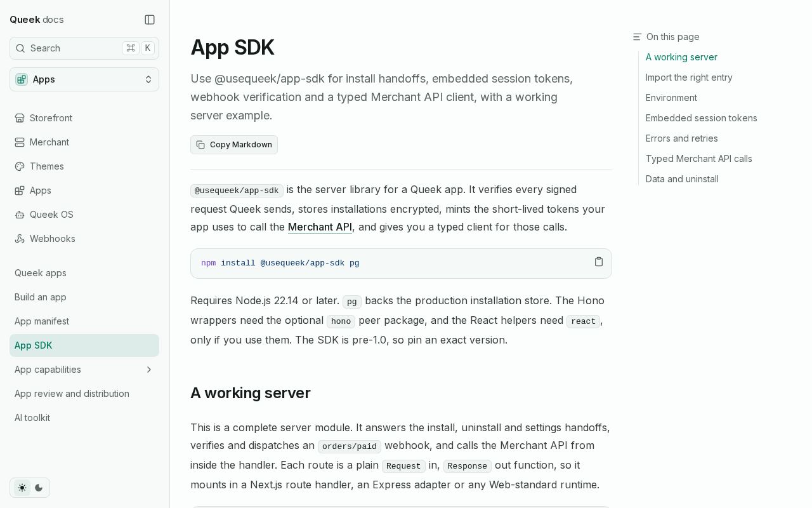
Task: Jump to Embedded session tokens section
Action: 702,118
